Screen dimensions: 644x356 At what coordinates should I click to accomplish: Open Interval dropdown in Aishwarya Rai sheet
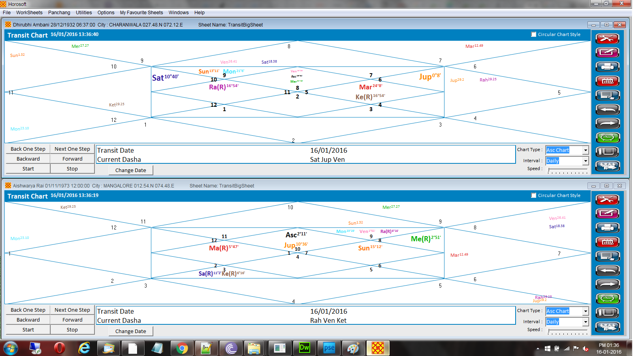pyautogui.click(x=586, y=322)
